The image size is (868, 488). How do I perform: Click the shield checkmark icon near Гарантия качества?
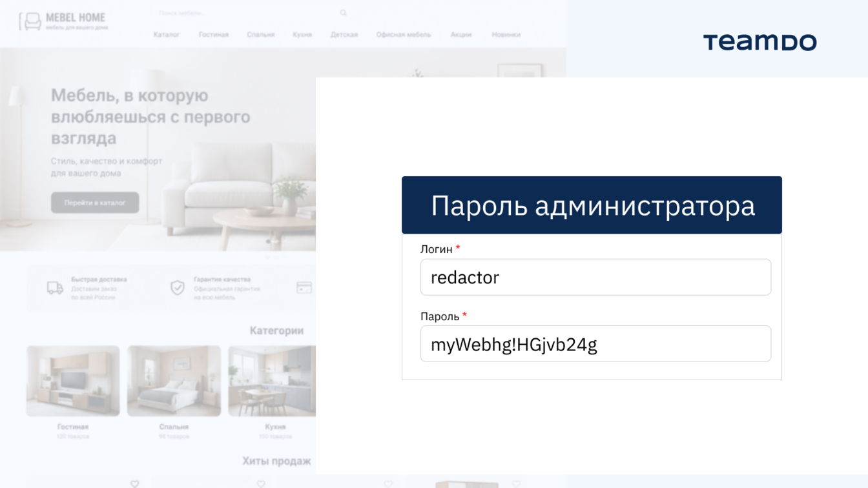[178, 288]
